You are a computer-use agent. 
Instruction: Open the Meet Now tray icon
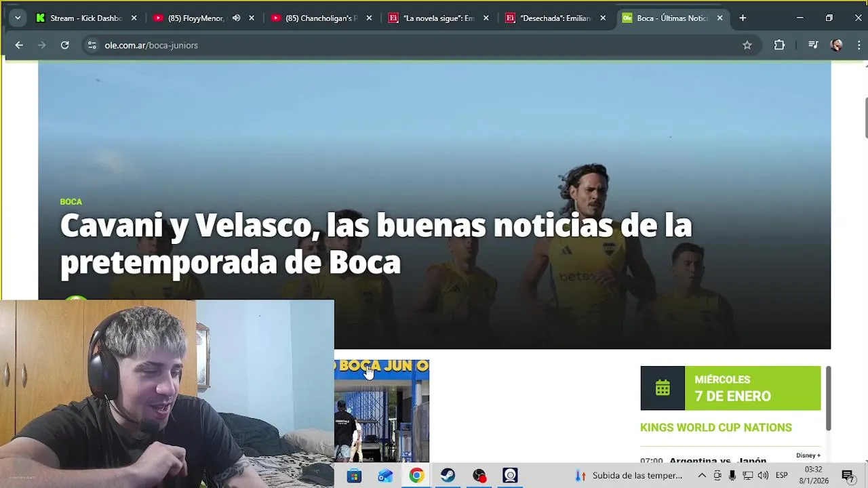717,476
